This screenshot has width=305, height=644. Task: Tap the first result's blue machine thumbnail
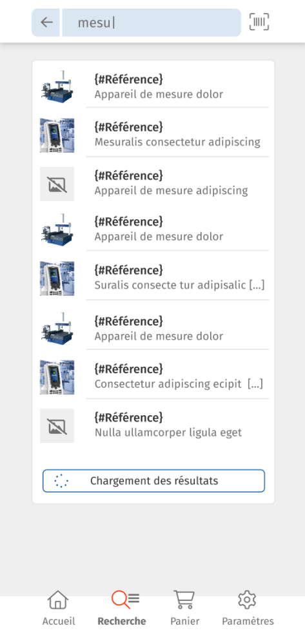pos(57,86)
